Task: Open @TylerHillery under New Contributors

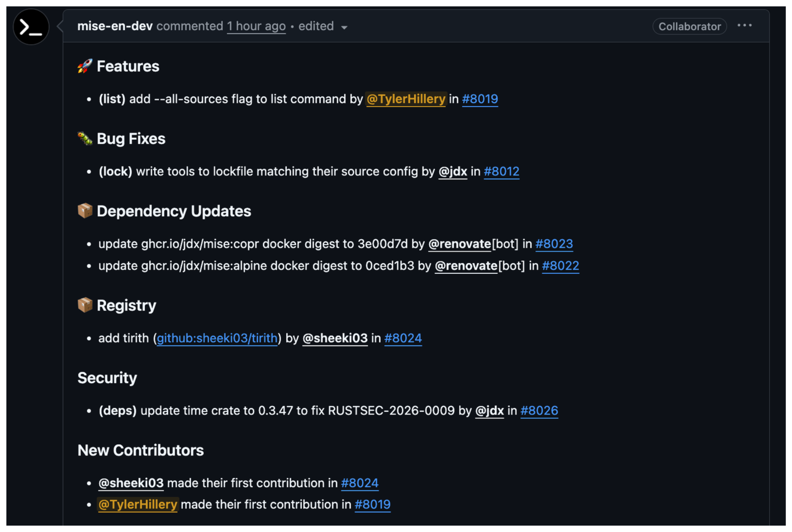Action: coord(138,505)
